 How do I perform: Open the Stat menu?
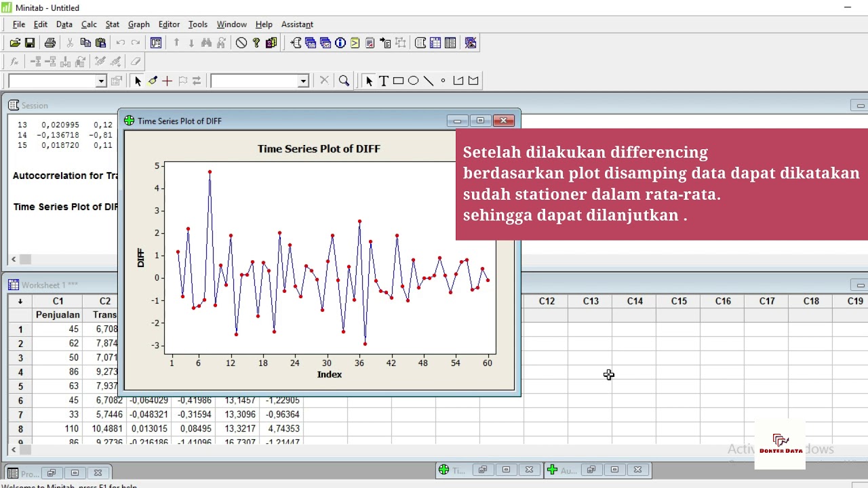(x=113, y=24)
